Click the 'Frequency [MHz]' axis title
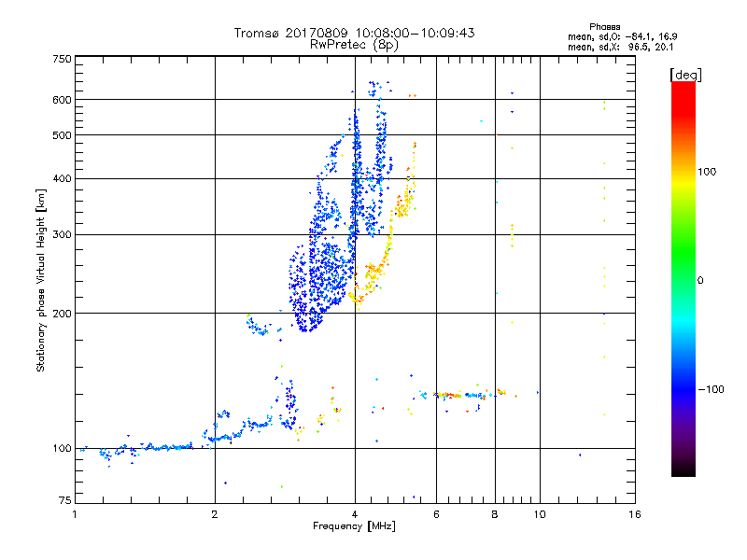The height and width of the screenshot is (560, 747). 354,526
